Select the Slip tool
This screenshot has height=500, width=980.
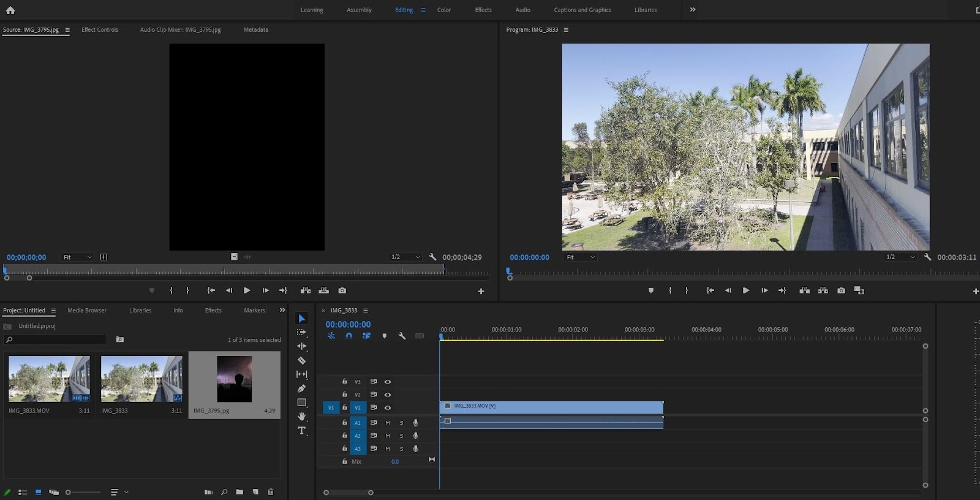pos(301,374)
